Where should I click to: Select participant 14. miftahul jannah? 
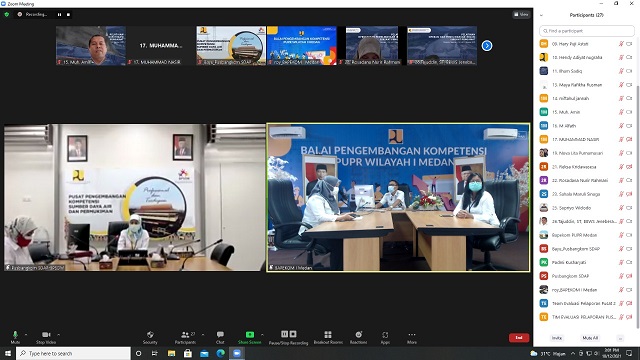tap(586, 98)
